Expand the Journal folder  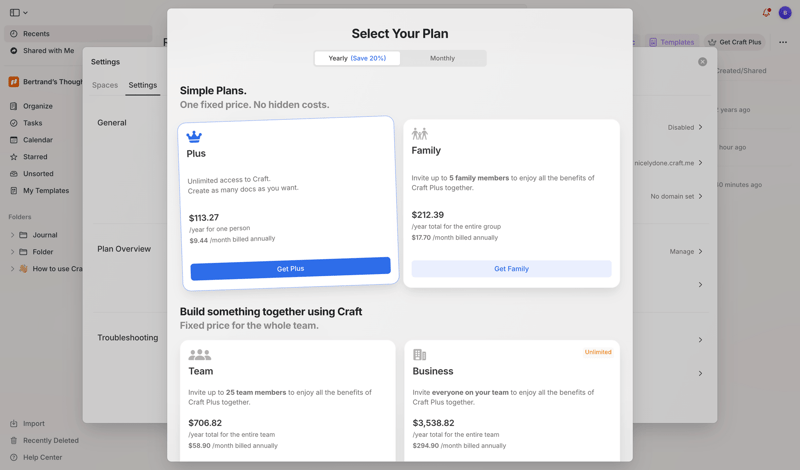(13, 235)
